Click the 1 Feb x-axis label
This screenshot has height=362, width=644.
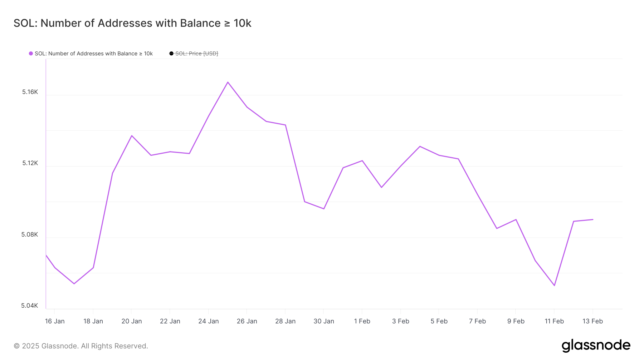pos(362,321)
